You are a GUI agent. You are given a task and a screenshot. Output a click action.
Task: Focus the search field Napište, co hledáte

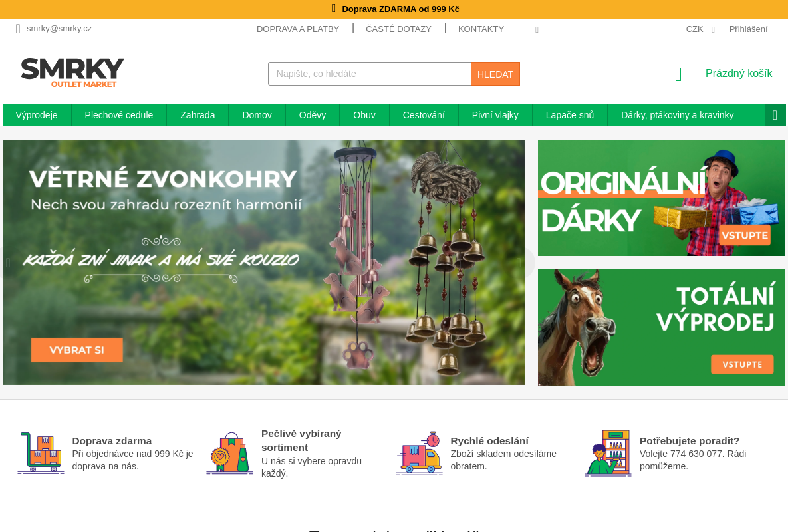tap(370, 74)
